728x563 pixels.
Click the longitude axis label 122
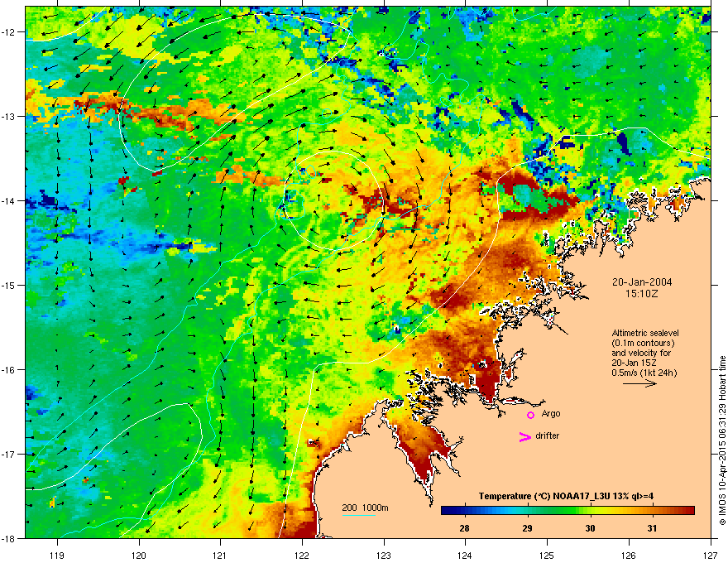pyautogui.click(x=302, y=555)
